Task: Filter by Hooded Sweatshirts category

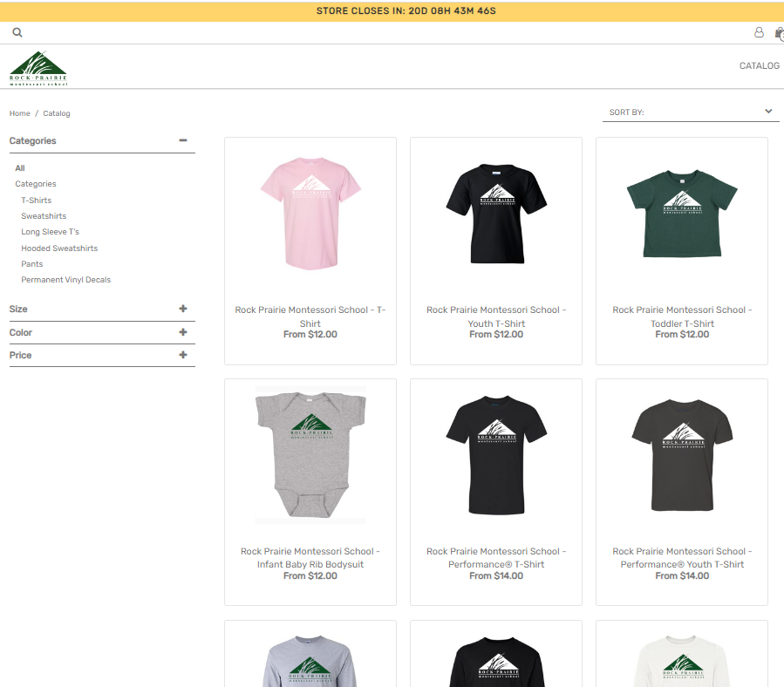Action: 59,248
